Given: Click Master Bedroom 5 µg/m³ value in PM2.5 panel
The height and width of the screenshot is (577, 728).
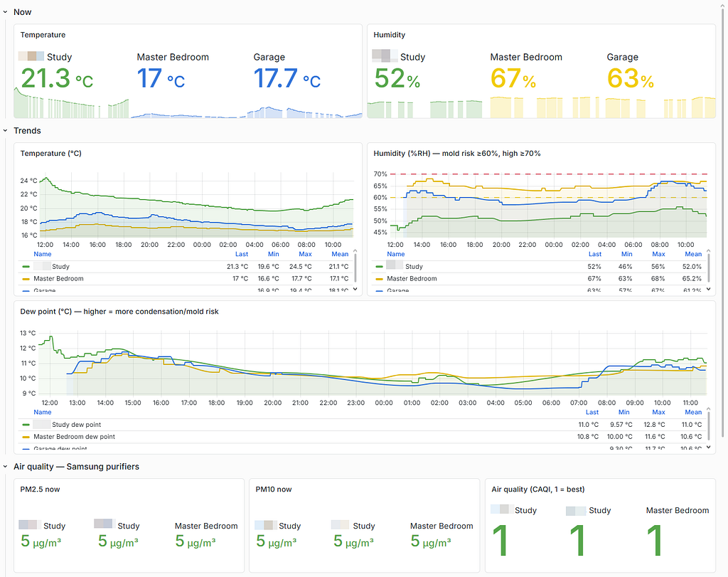Looking at the screenshot, I should 196,541.
